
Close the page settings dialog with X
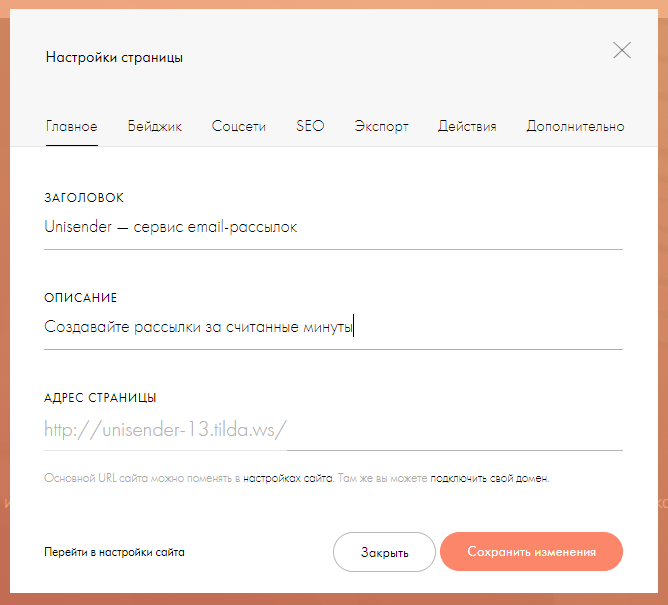(x=622, y=50)
